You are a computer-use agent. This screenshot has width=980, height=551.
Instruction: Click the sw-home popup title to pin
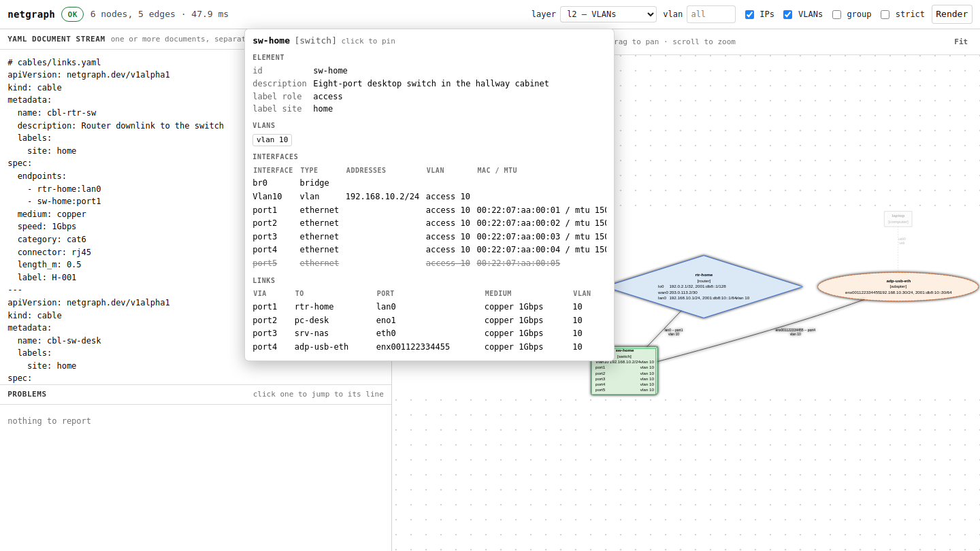[271, 41]
